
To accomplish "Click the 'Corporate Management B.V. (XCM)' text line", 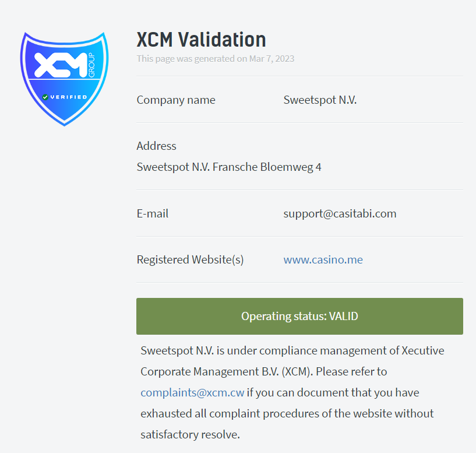I will point(227,371).
